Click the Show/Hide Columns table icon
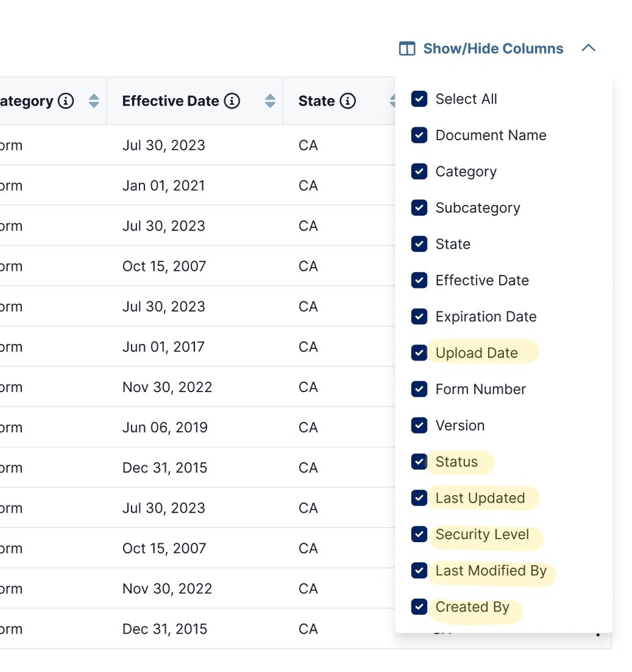Viewport: 632px width, 672px height. pyautogui.click(x=407, y=49)
